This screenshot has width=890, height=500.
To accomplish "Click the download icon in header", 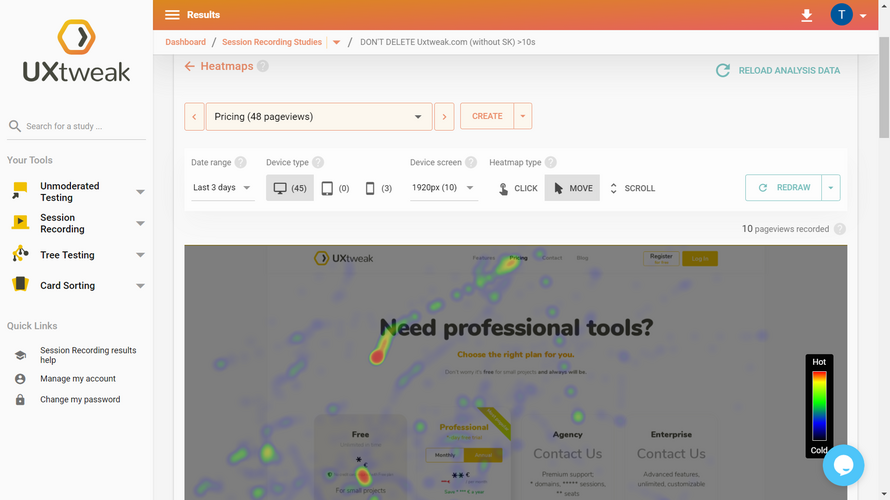I will coord(807,15).
